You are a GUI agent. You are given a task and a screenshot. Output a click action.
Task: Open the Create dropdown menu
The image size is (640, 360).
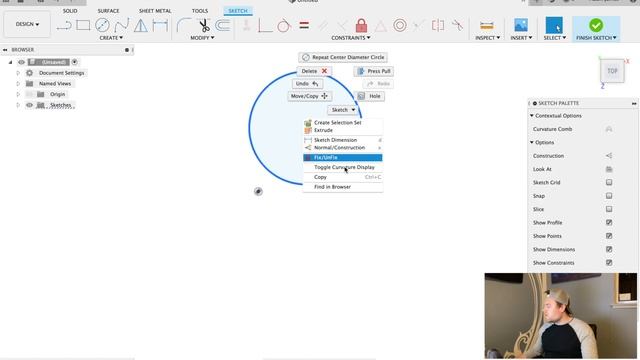click(111, 38)
